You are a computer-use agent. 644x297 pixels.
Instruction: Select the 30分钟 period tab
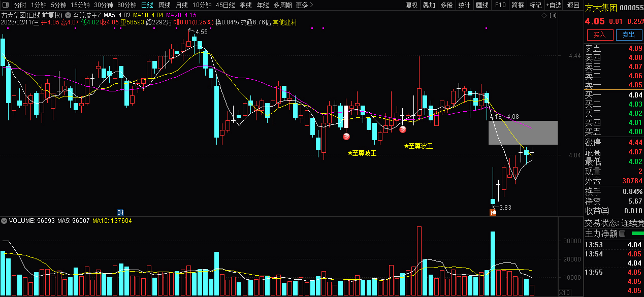pos(103,5)
